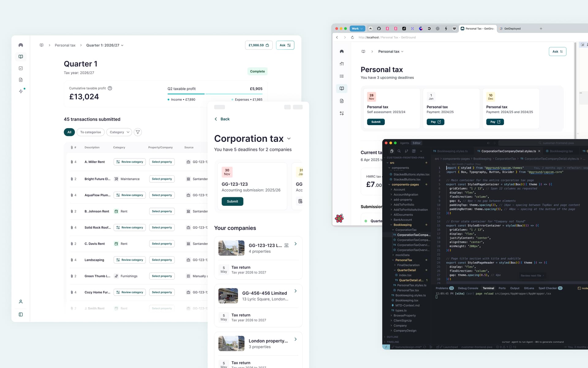Open the profile person icon at sidebar bottom
588x368 pixels.
[21, 301]
